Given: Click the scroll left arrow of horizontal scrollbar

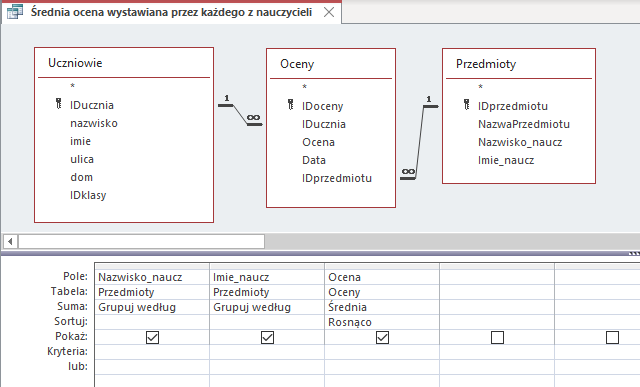Looking at the screenshot, I should [11, 241].
